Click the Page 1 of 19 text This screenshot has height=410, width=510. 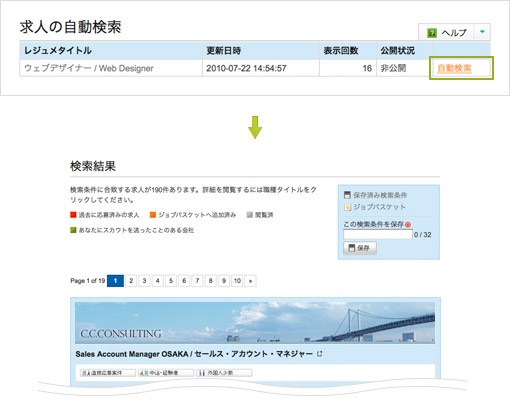88,281
